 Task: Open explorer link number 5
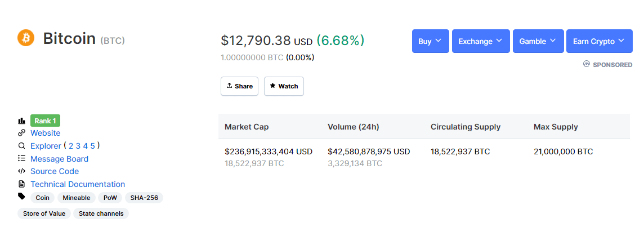click(93, 145)
